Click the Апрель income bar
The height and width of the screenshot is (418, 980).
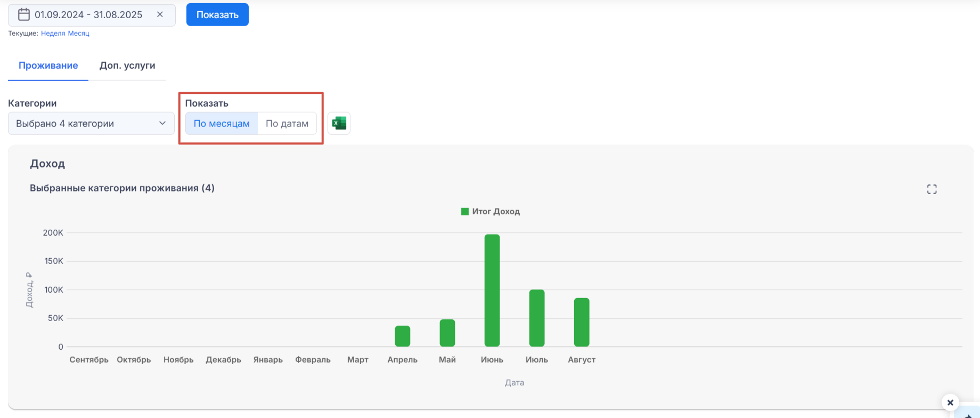[403, 336]
